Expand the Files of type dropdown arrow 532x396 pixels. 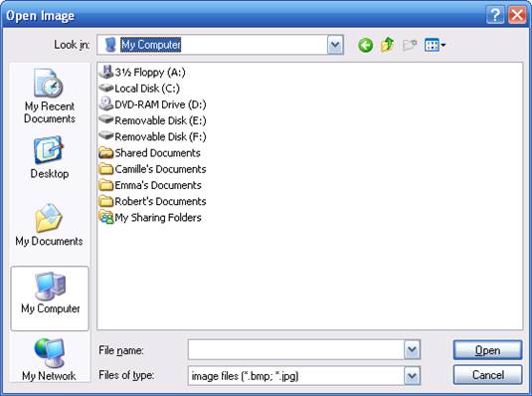412,376
